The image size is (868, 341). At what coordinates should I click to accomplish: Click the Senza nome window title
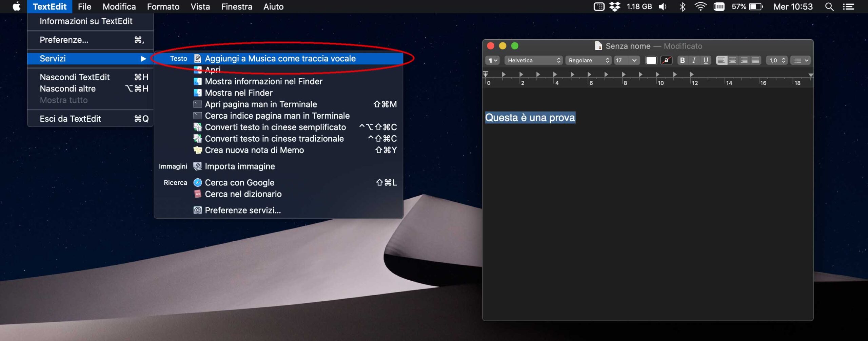click(x=628, y=46)
